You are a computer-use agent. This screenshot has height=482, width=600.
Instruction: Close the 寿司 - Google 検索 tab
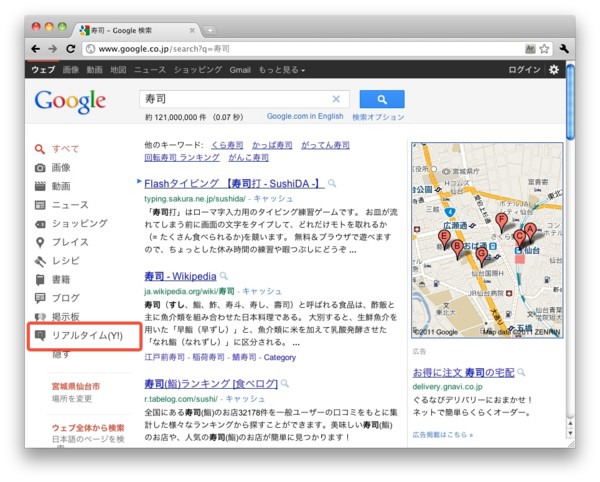192,30
